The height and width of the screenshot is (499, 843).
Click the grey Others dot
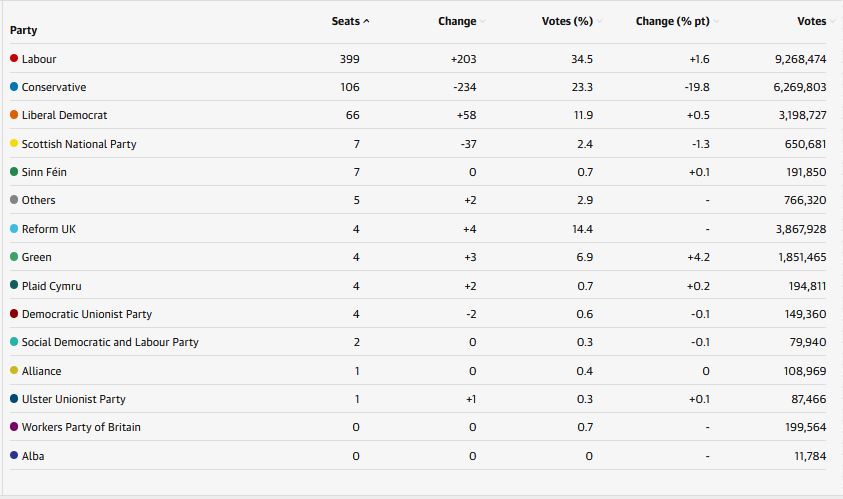tap(14, 200)
